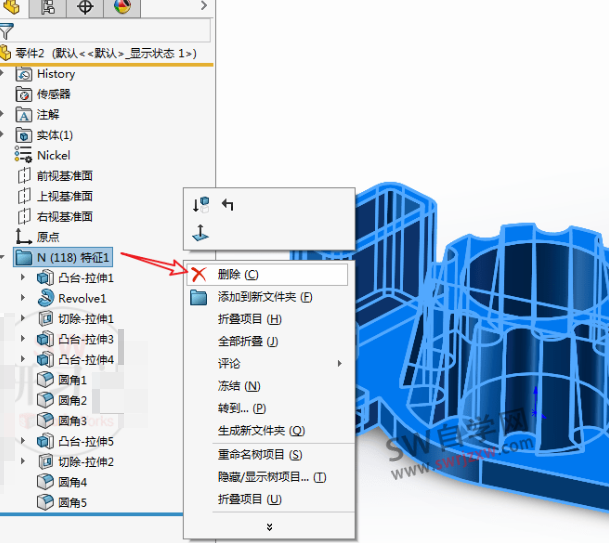Choose 添加到新文件夹 (F) menu item
Screen dimensions: 609x543
270,297
